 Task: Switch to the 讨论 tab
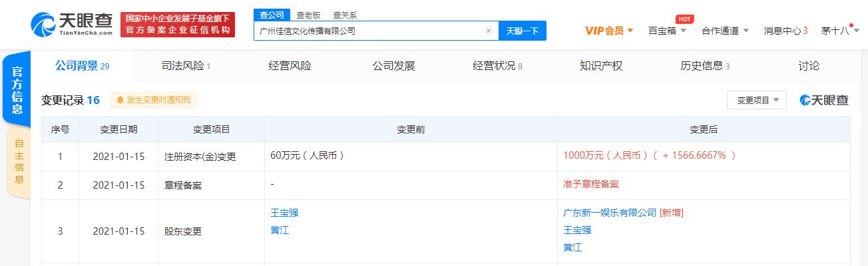(809, 65)
